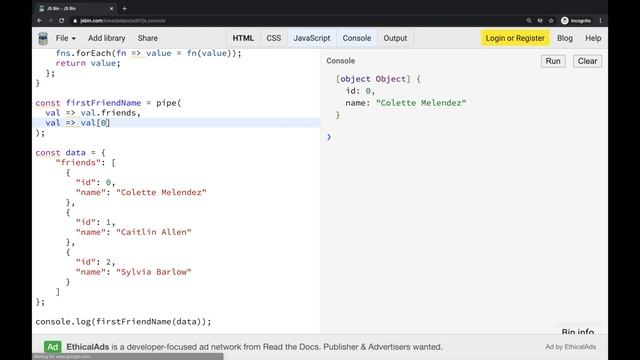This screenshot has width=640, height=360.
Task: Open Add library menu
Action: [x=107, y=38]
